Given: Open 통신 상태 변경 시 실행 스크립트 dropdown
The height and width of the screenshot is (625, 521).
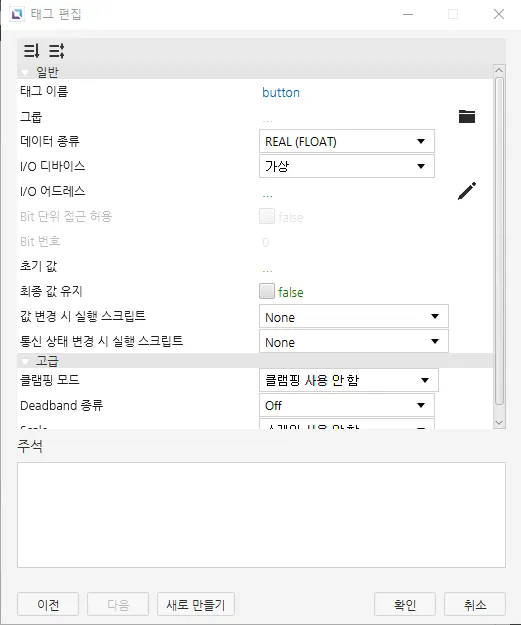Looking at the screenshot, I should click(x=354, y=341).
